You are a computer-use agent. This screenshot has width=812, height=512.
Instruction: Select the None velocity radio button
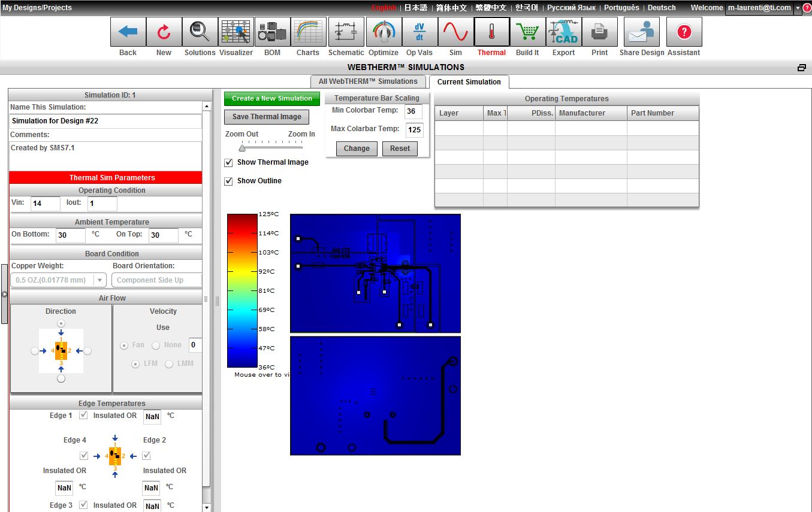coord(156,346)
